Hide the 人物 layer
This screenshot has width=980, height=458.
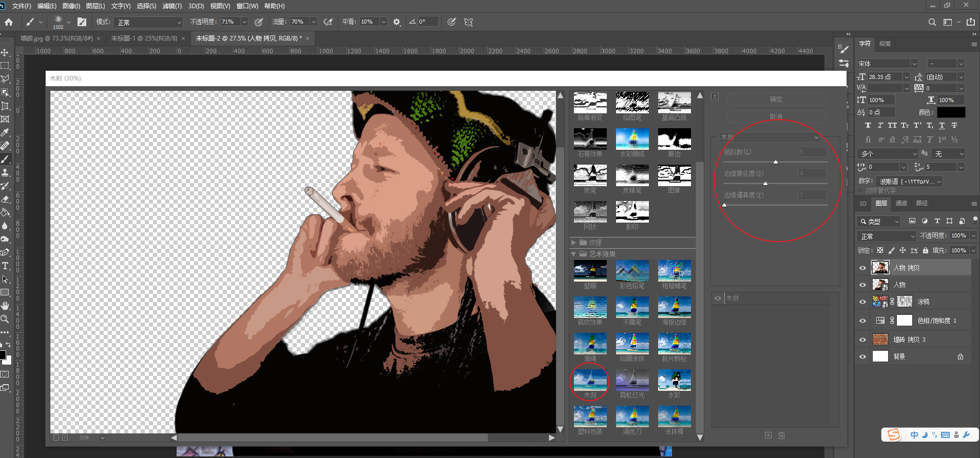pyautogui.click(x=862, y=285)
